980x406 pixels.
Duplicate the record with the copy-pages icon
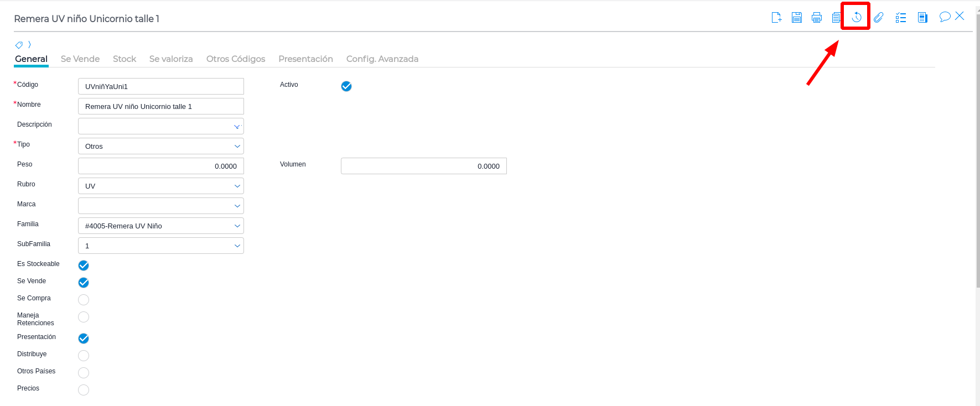836,18
